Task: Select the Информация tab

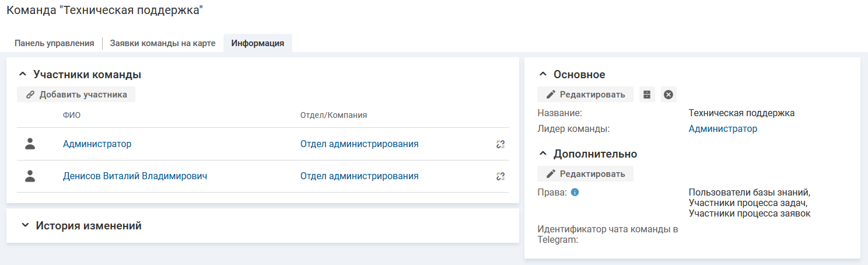Action: (x=257, y=43)
